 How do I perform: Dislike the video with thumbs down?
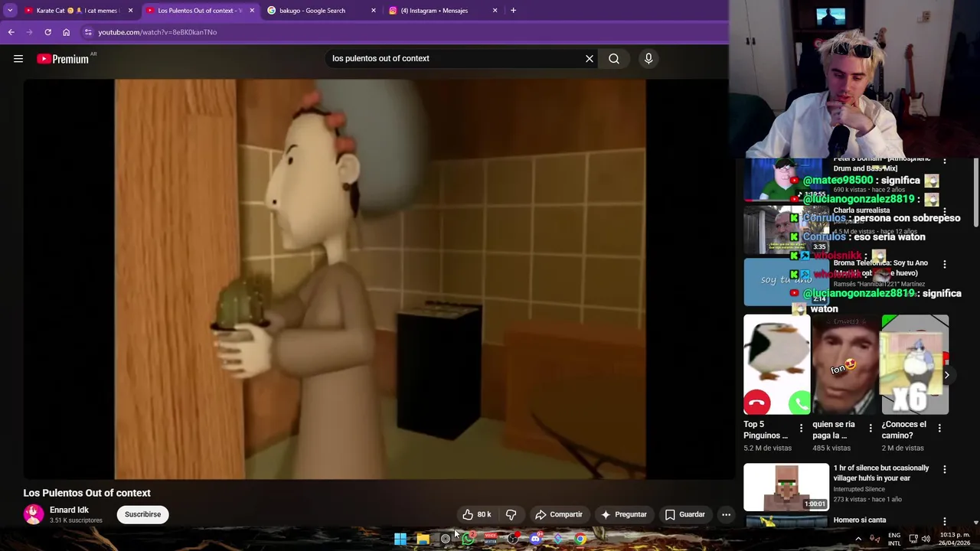[x=511, y=514]
